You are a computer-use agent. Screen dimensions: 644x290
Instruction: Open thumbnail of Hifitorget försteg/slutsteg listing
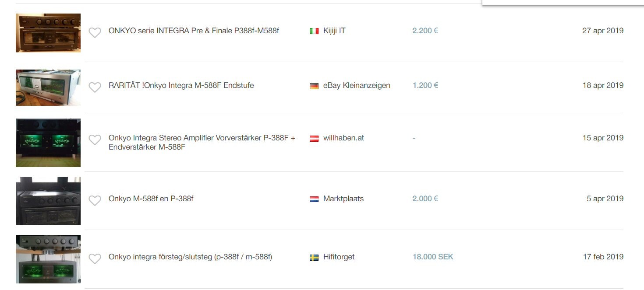pos(48,259)
